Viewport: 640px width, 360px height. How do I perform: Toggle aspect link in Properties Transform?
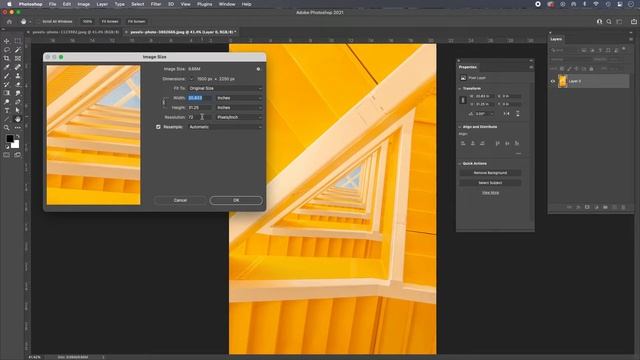click(463, 100)
